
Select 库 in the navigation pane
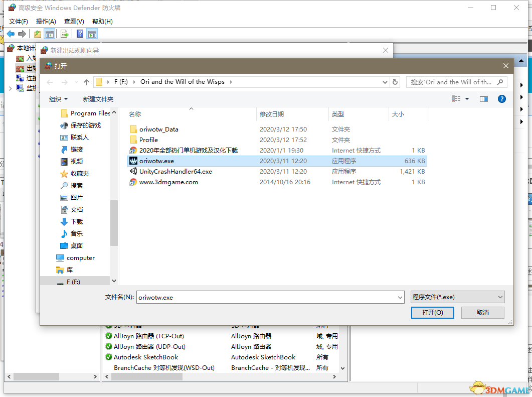point(65,270)
